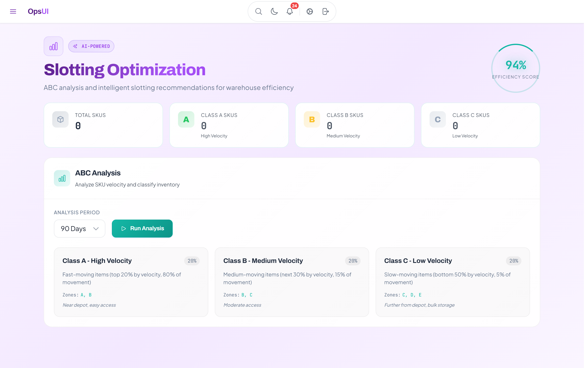Screen dimensions: 588x368
Task: Click 'Analyze SKU velocity and classify inventory' subtitle
Action: click(127, 184)
